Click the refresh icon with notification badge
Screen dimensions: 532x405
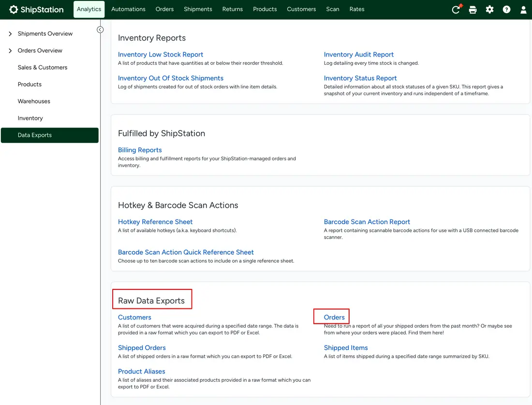coord(456,9)
